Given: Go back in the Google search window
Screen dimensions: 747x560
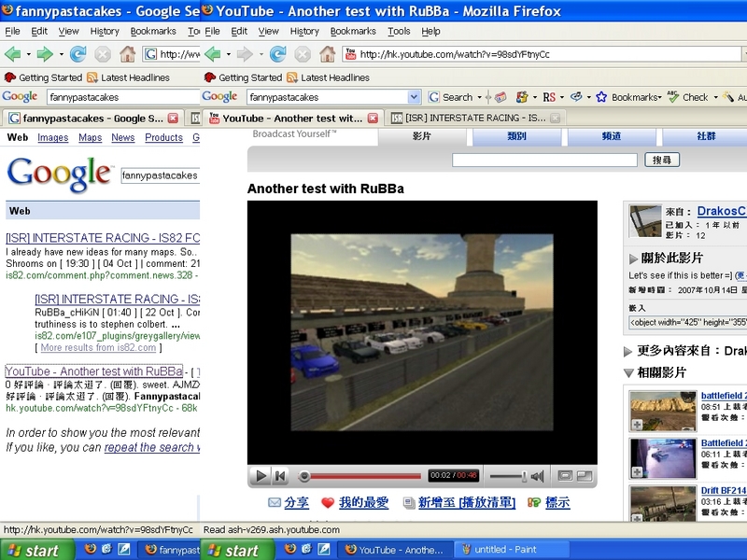Looking at the screenshot, I should click(x=13, y=54).
